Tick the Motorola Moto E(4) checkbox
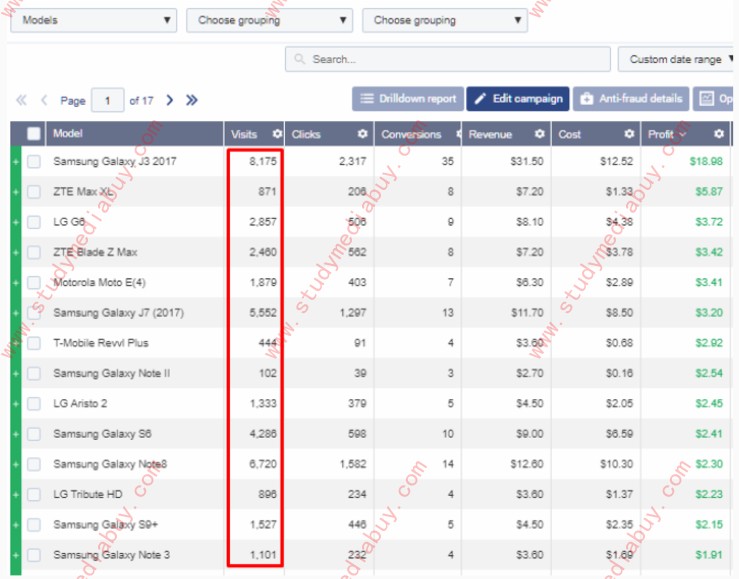This screenshot has height=579, width=739. (x=34, y=283)
